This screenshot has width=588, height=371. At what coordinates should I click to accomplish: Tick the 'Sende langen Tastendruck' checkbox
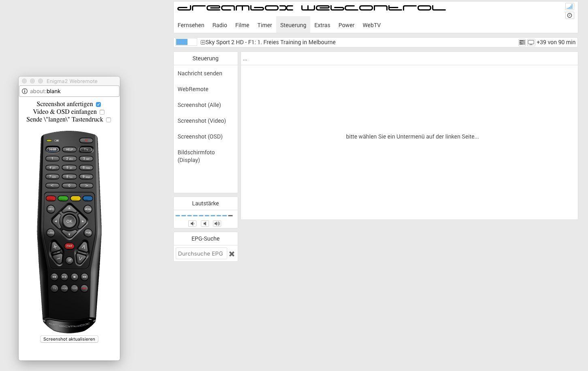click(x=109, y=120)
